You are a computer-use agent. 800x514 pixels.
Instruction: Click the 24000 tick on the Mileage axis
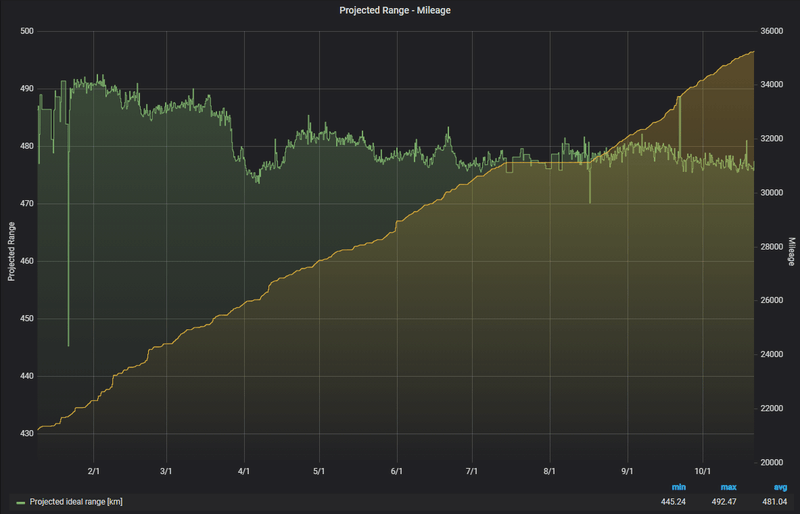coord(771,355)
